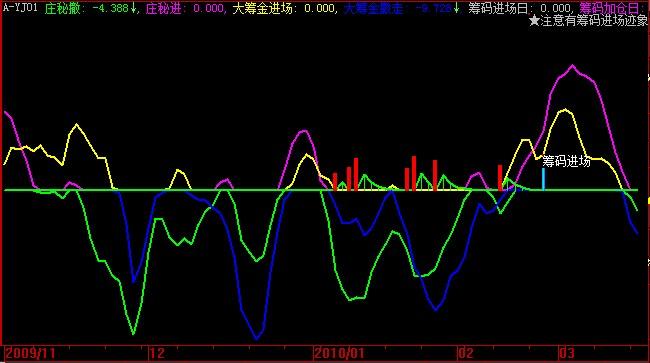650x363 pixels.
Task: Click the magenta line peak in March
Action: (x=572, y=65)
